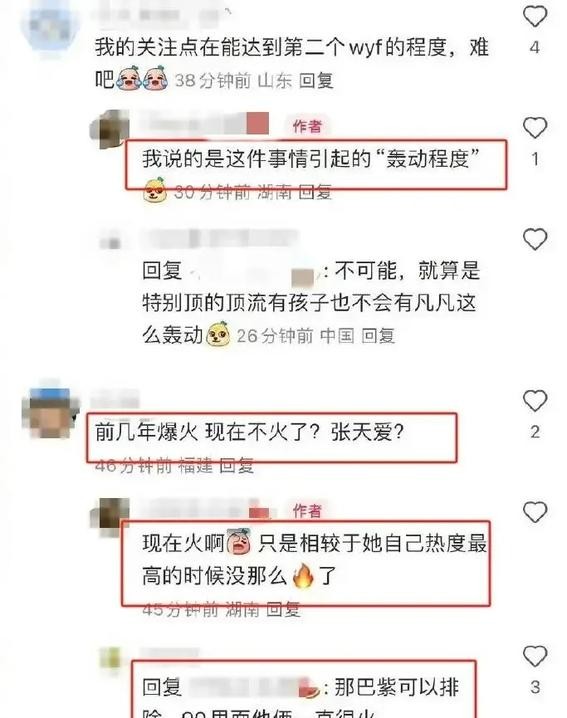Screen dimensions: 567x718
Task: Like the author's reply "现在火啊"
Action: [x=534, y=512]
